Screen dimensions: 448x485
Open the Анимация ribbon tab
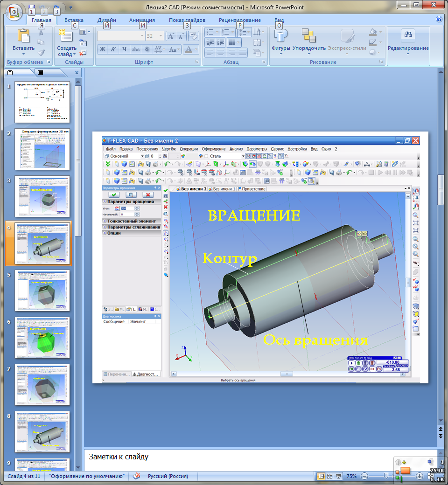(142, 20)
